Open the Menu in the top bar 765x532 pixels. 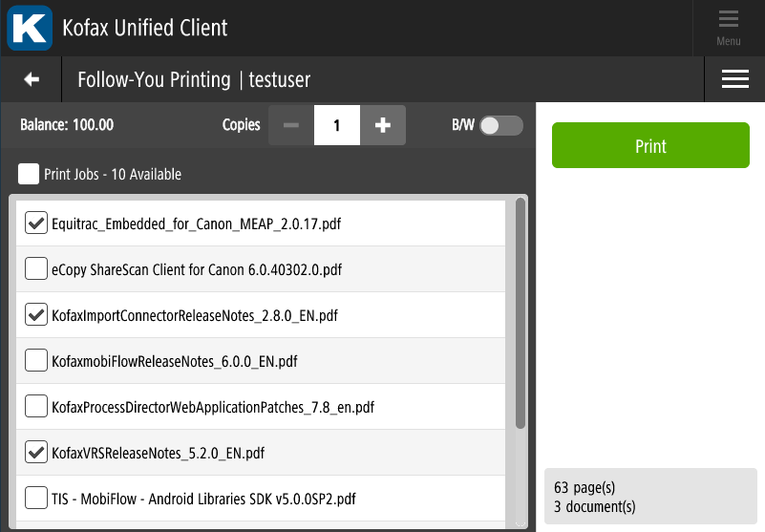[728, 28]
